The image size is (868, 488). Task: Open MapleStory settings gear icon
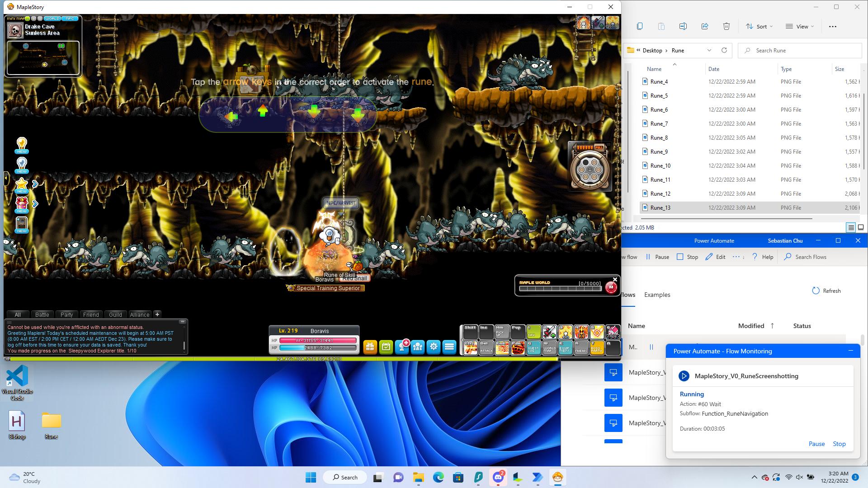click(434, 347)
